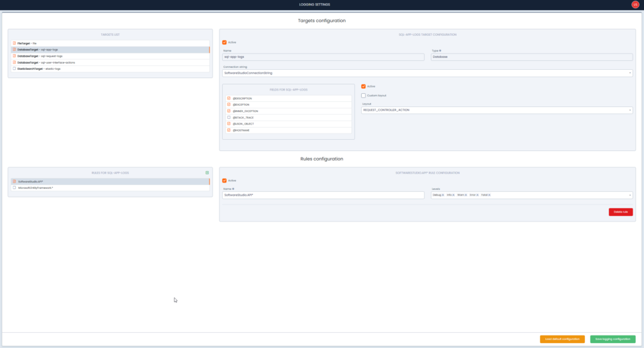Screen dimensions: 644x348
Task: Open the user avatar in top bar
Action: tap(635, 4)
